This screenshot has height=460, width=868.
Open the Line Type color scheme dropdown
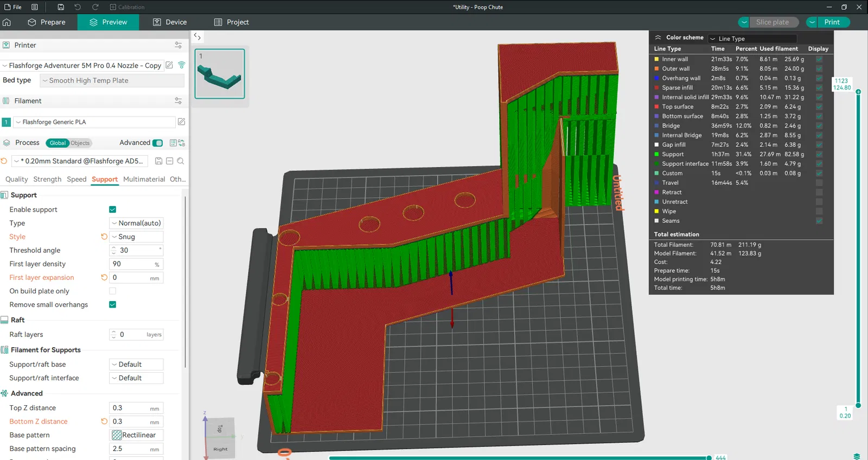[x=752, y=39]
